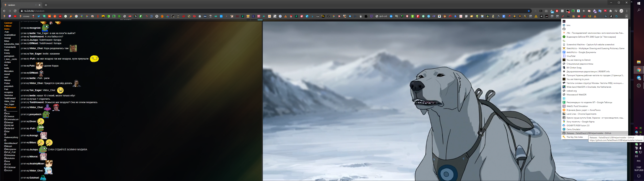Open the Chrome three-dot menu
This screenshot has width=644, height=181.
pyautogui.click(x=627, y=11)
